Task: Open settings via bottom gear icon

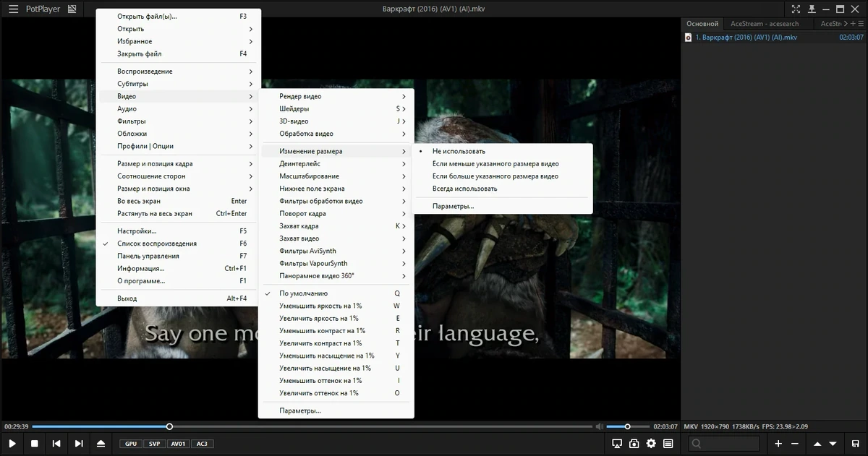Action: (x=651, y=443)
